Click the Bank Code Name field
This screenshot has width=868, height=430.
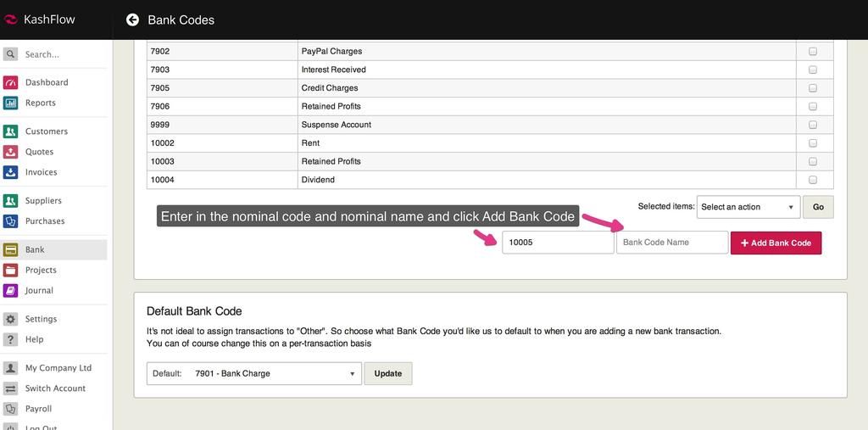tap(671, 243)
